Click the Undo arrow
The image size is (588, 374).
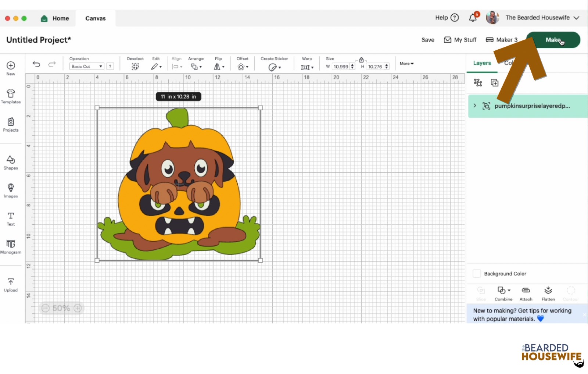(36, 64)
